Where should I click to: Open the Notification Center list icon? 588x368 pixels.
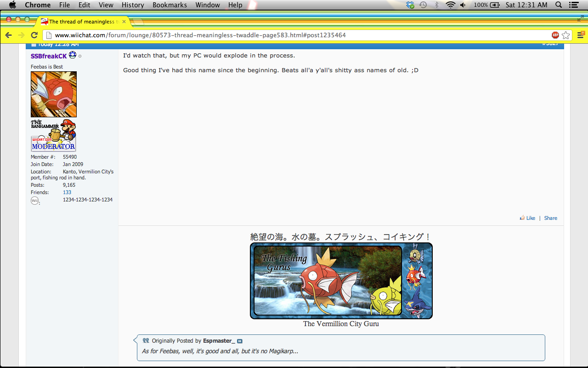click(573, 5)
